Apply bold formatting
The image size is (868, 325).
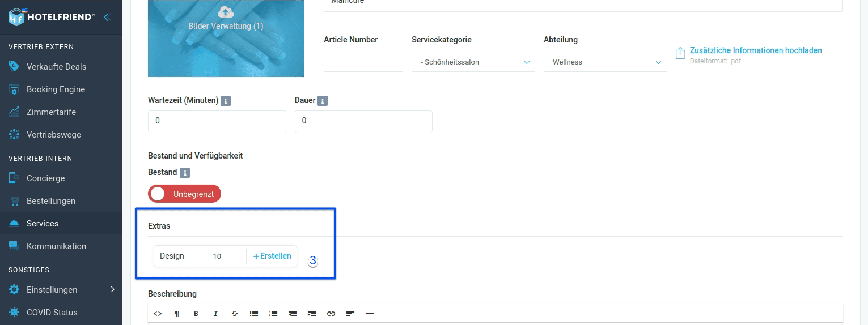click(x=196, y=314)
